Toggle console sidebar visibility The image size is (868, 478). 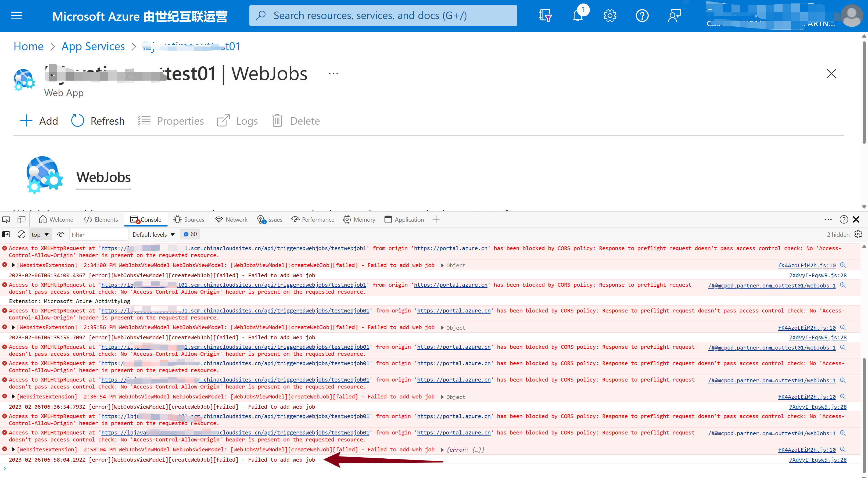point(6,235)
